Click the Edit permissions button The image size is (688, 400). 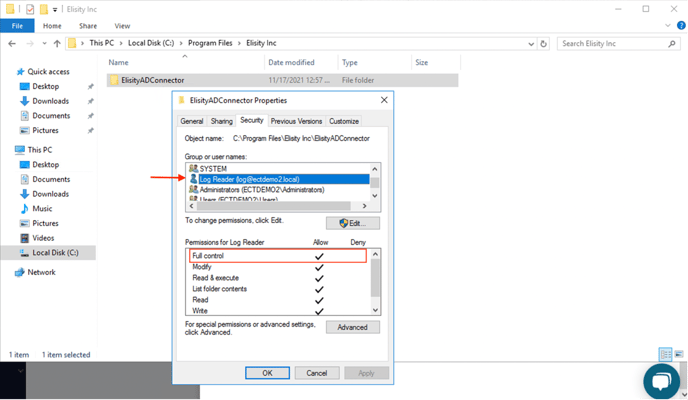pos(353,223)
